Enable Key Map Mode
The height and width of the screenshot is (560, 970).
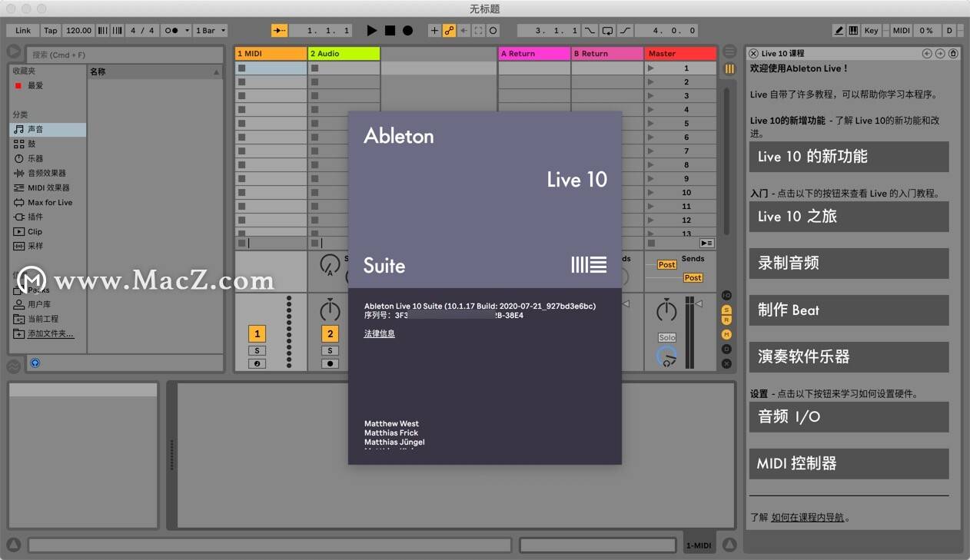point(871,31)
